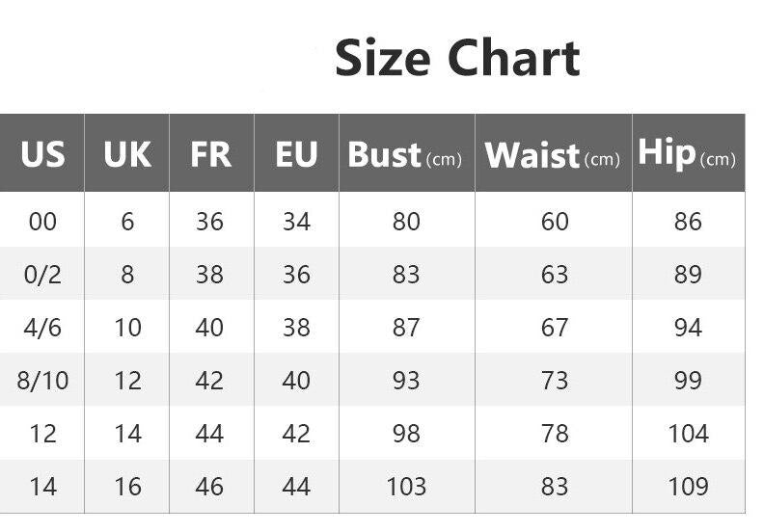This screenshot has height=532, width=764.
Task: Click the UK column header
Action: point(127,154)
